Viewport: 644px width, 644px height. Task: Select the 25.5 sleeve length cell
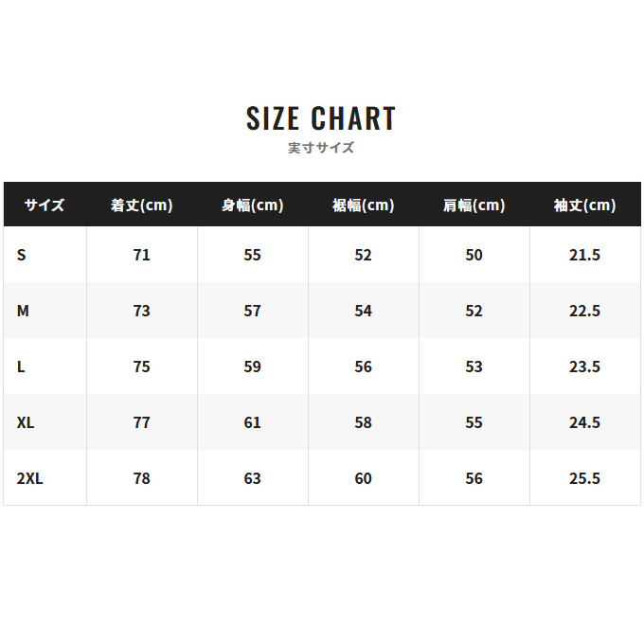pyautogui.click(x=585, y=478)
